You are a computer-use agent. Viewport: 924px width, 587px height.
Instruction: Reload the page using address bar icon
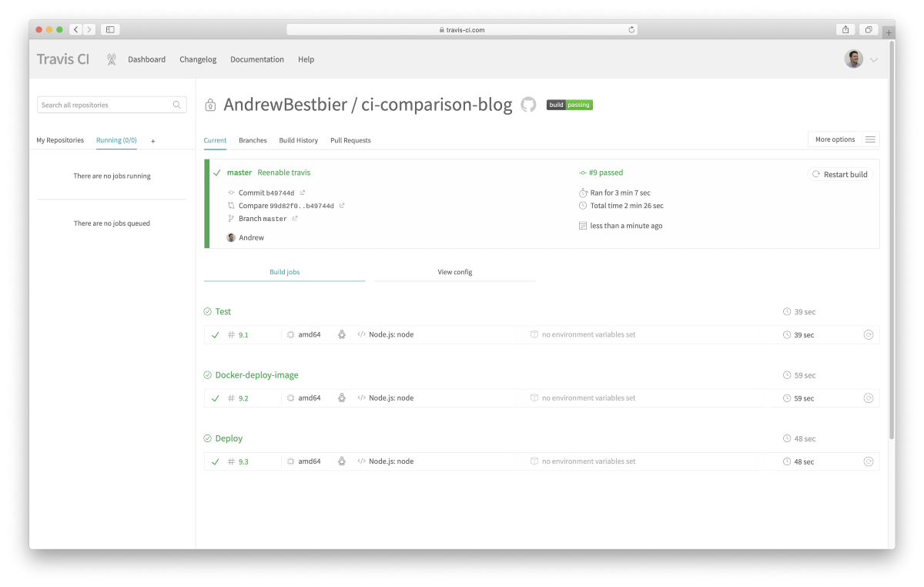point(631,30)
